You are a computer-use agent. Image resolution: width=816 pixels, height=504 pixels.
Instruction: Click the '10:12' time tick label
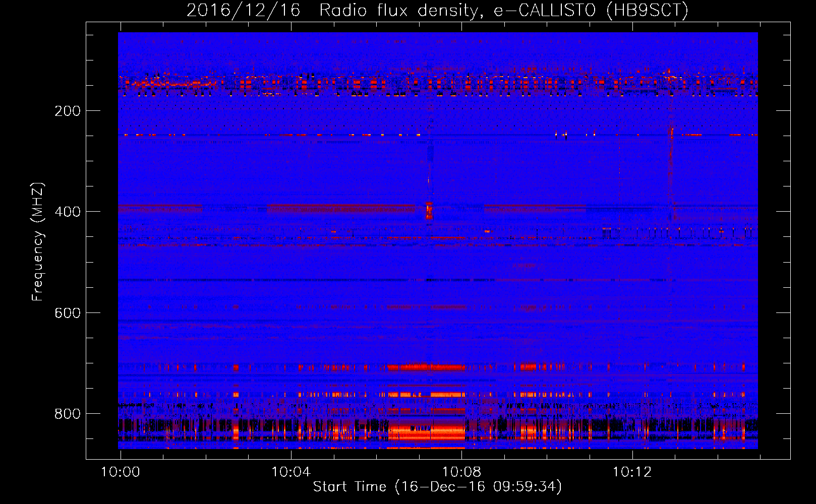click(x=632, y=472)
